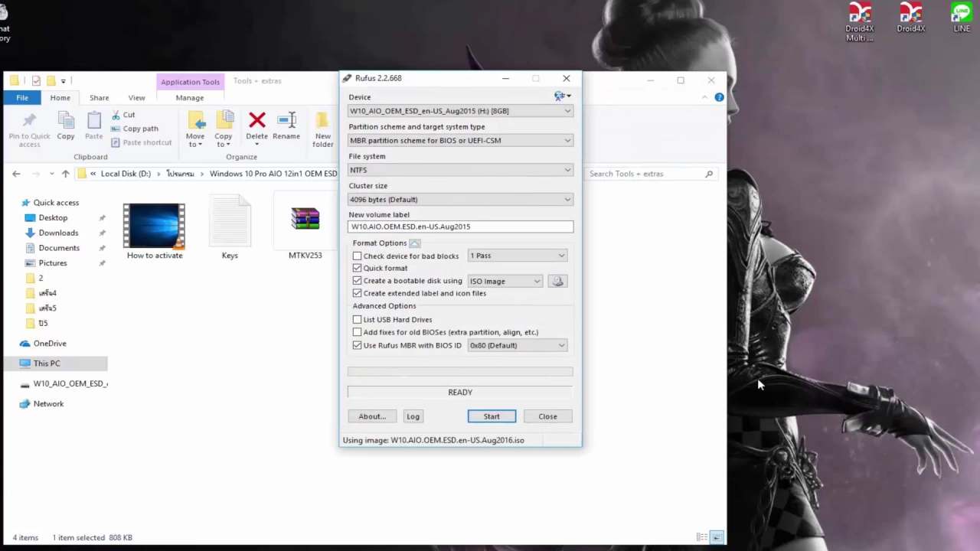Viewport: 980px width, 551px height.
Task: Click the Pin to Quick access icon
Action: [29, 121]
